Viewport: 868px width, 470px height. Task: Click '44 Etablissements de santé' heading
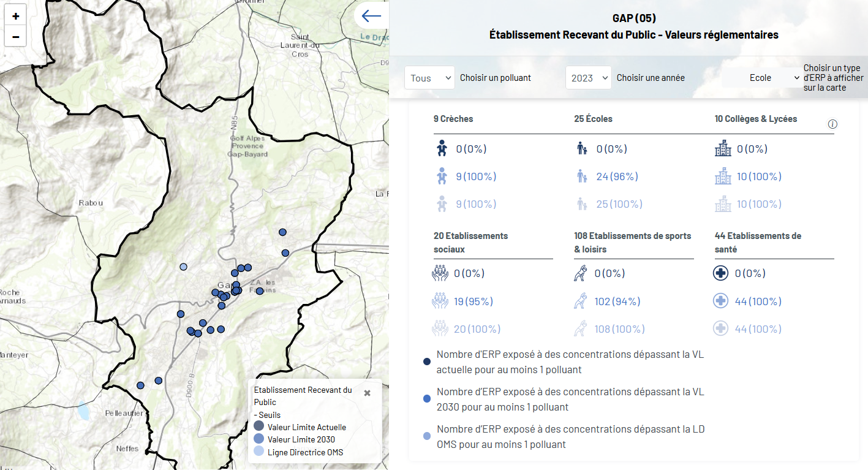758,243
